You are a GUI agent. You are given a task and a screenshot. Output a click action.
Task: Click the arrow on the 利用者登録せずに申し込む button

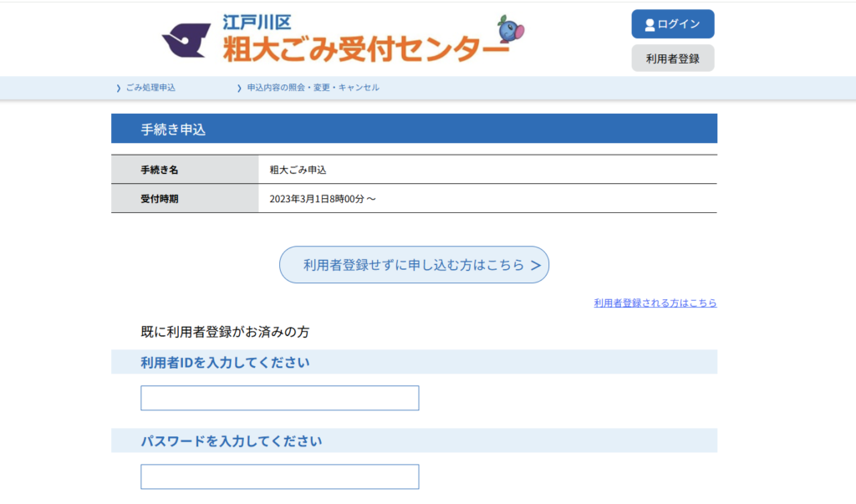(x=536, y=266)
